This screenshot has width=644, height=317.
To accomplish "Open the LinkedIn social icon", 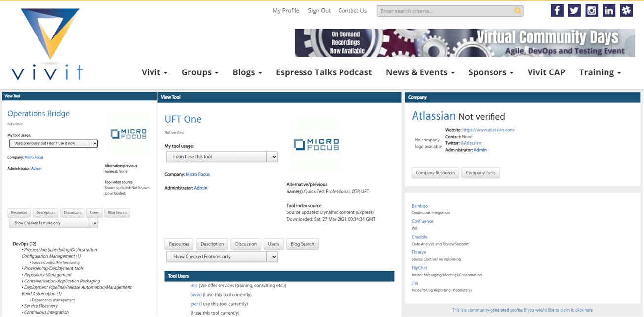I will click(x=609, y=10).
